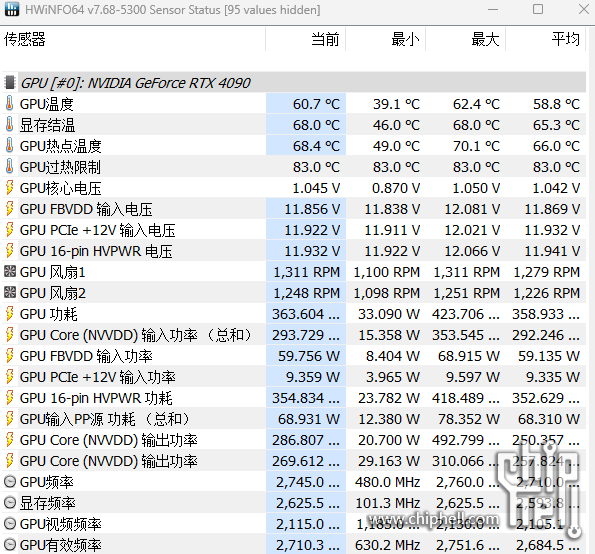Image resolution: width=595 pixels, height=554 pixels.
Task: Click the current value 1,248 RPM
Action: pos(307,293)
